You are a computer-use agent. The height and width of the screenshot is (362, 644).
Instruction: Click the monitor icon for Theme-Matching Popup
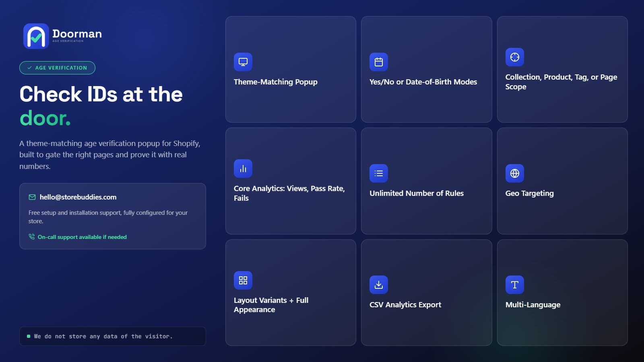(243, 62)
